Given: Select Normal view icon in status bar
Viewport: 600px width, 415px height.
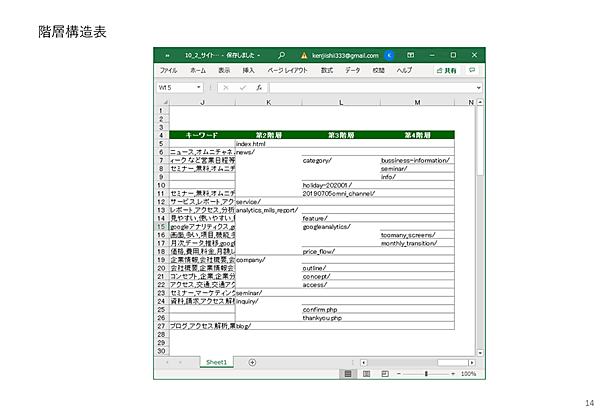Looking at the screenshot, I should point(348,373).
